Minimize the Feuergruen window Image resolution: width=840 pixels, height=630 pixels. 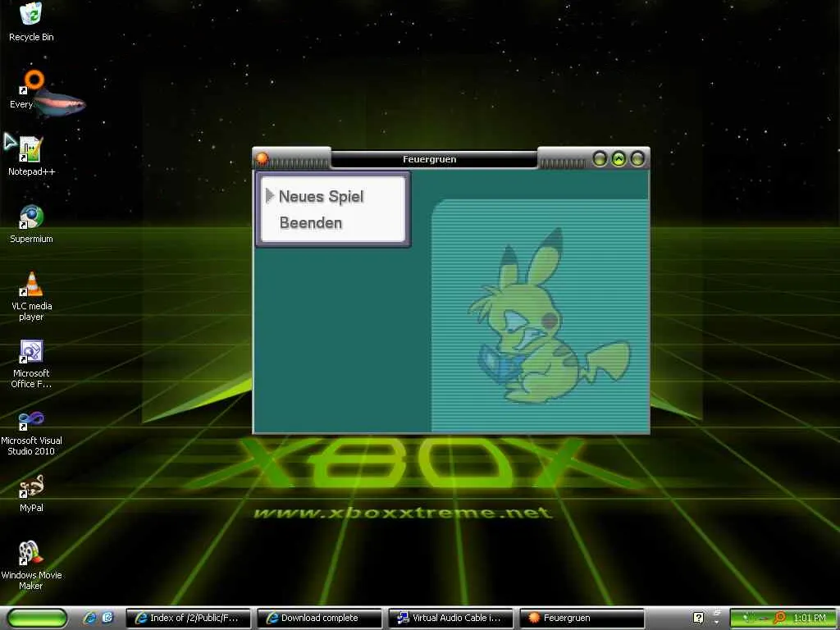[x=600, y=158]
